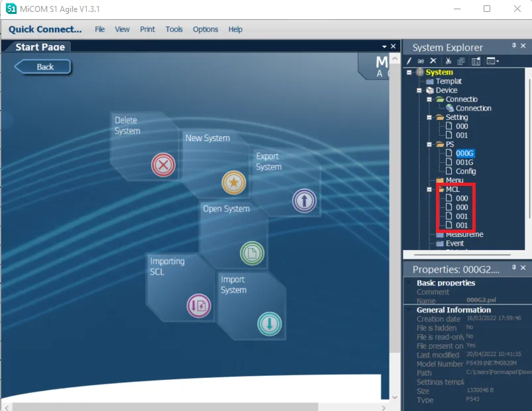The width and height of the screenshot is (532, 411).
Task: Open the Help menu
Action: 235,30
